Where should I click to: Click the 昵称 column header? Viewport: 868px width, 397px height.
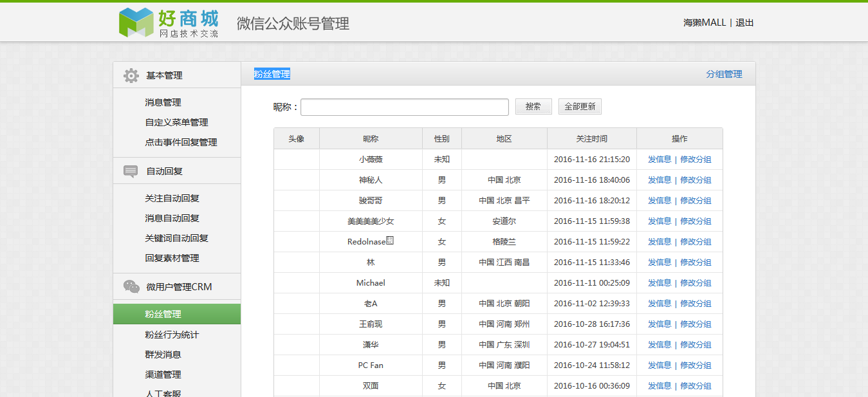(x=371, y=139)
